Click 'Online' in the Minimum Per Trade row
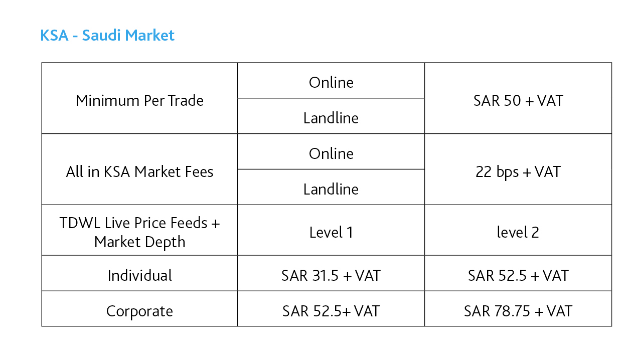The image size is (622, 364). click(331, 83)
